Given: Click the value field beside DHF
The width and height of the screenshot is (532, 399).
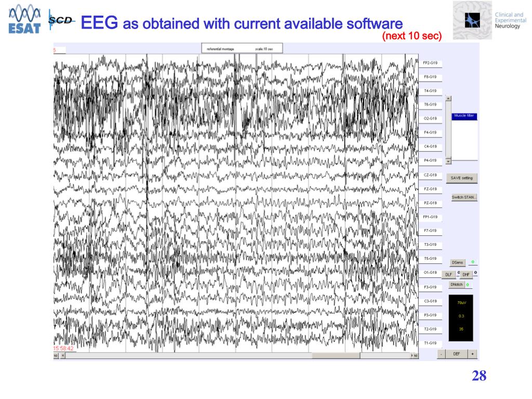Looking at the screenshot, I should coord(475,273).
